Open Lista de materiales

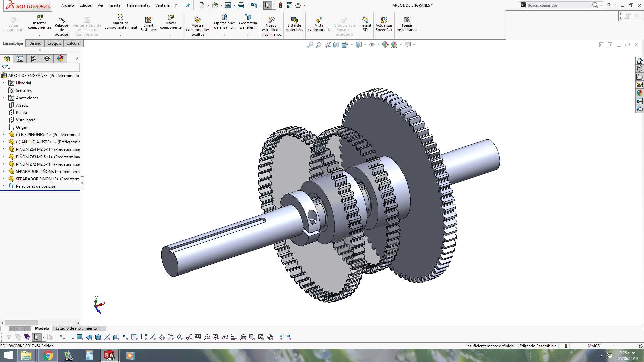tap(294, 24)
